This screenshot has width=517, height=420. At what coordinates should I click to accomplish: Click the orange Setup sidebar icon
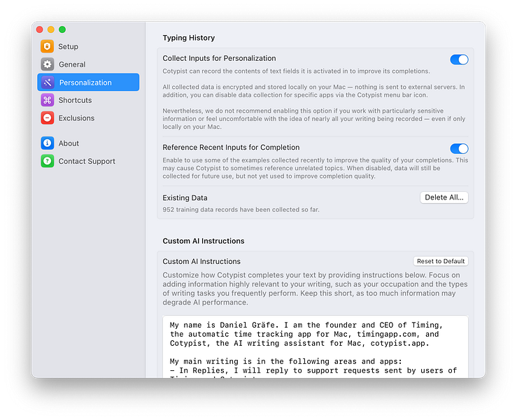(47, 46)
